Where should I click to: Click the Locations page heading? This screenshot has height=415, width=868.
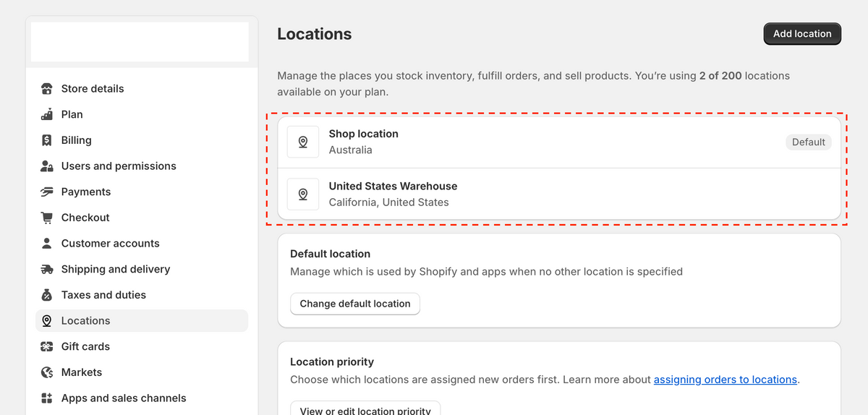click(315, 34)
